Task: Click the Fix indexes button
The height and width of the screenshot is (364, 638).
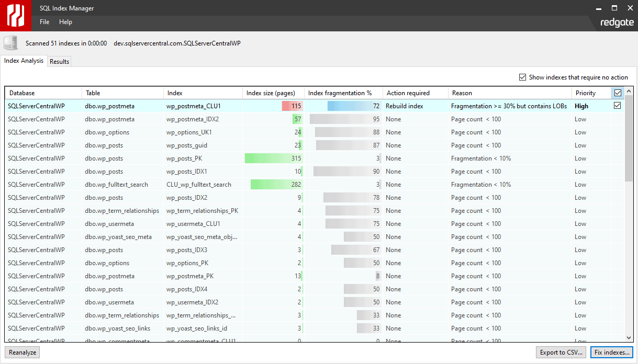Action: click(x=611, y=352)
